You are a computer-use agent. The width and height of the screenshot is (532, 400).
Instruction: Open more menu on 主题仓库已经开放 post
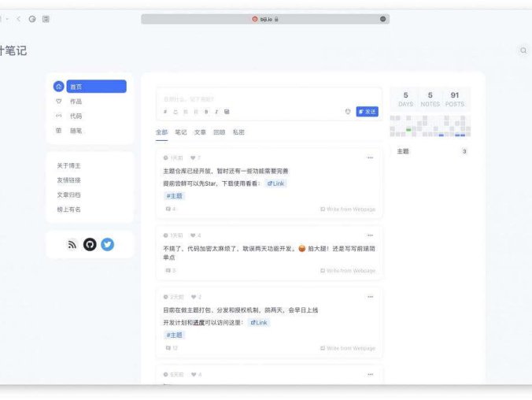(x=370, y=157)
